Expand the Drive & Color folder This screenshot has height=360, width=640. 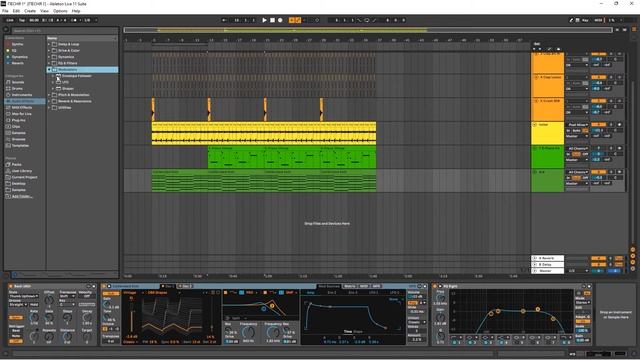(49, 51)
